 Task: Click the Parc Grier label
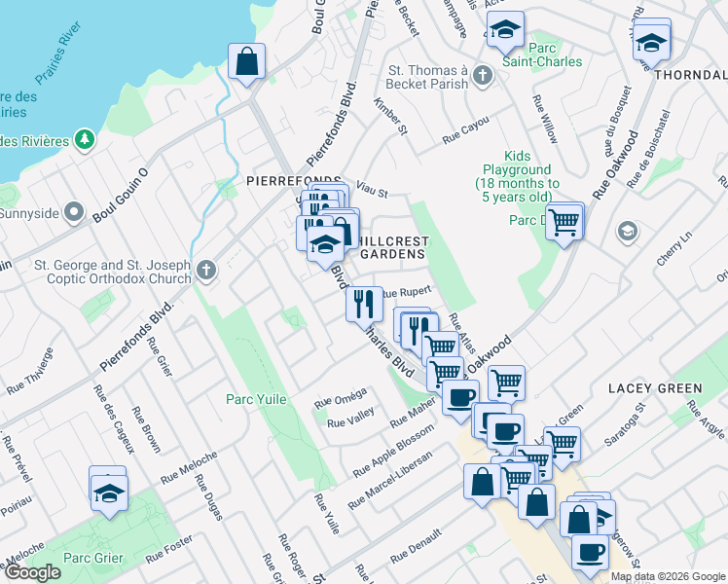click(x=93, y=558)
